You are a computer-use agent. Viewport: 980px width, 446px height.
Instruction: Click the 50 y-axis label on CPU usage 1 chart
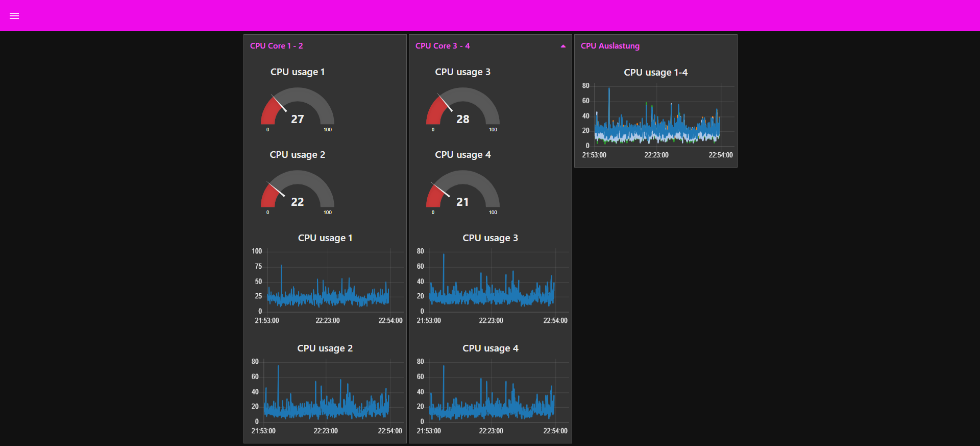(258, 281)
